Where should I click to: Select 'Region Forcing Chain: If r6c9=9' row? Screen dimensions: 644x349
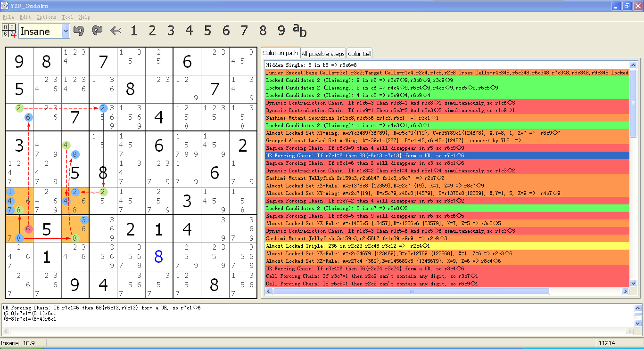coord(447,148)
